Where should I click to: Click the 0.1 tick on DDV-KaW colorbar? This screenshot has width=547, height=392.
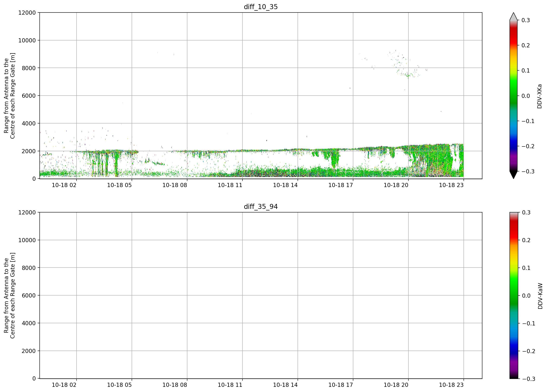coord(526,268)
